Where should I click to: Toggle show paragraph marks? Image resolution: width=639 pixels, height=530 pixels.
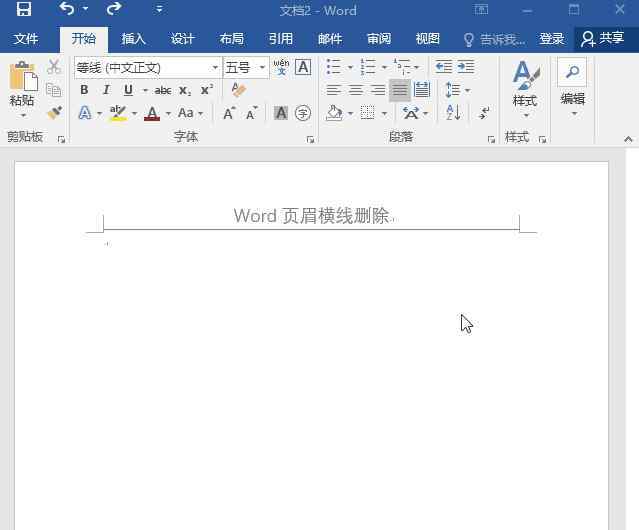(484, 113)
